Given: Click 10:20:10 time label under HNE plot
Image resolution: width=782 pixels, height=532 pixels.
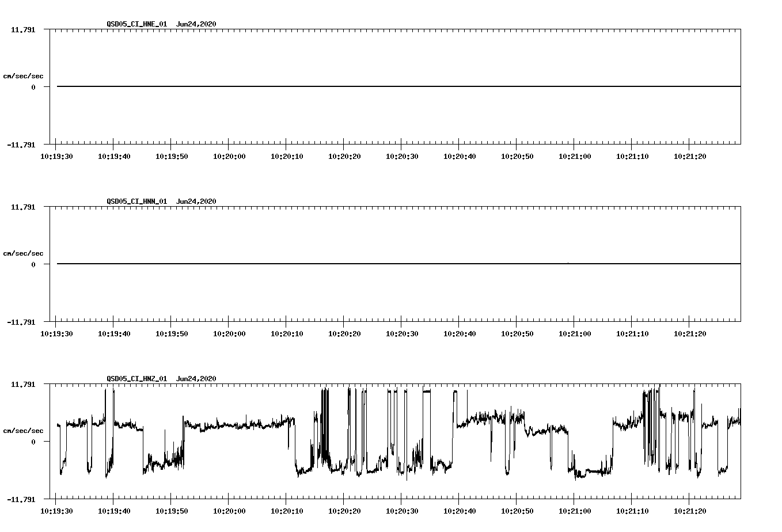Looking at the screenshot, I should pyautogui.click(x=287, y=156).
